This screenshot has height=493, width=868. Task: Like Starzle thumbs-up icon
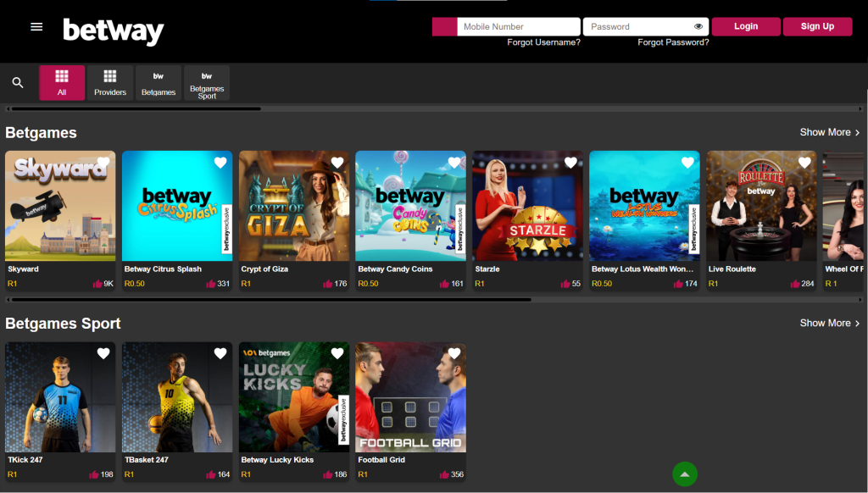click(x=565, y=284)
